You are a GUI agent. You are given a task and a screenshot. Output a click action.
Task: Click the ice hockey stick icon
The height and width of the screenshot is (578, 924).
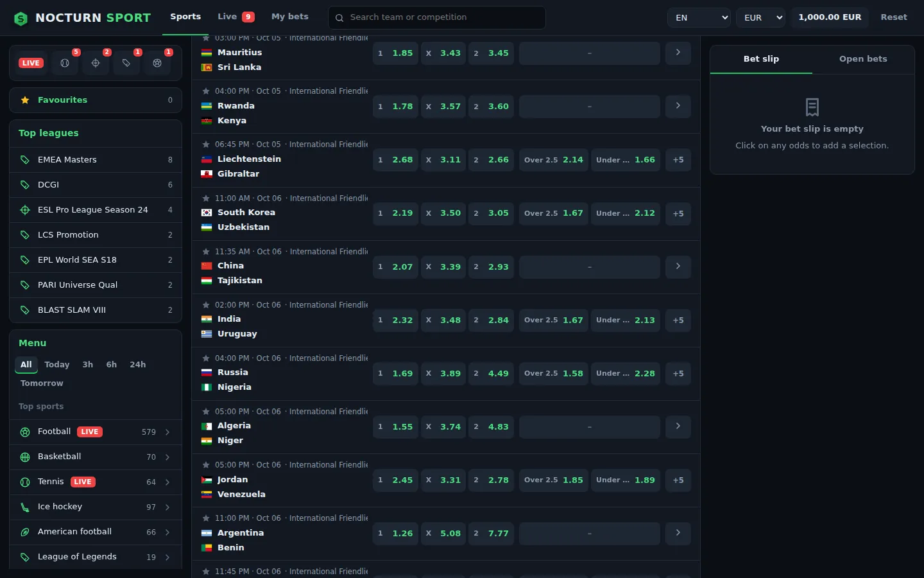[25, 507]
